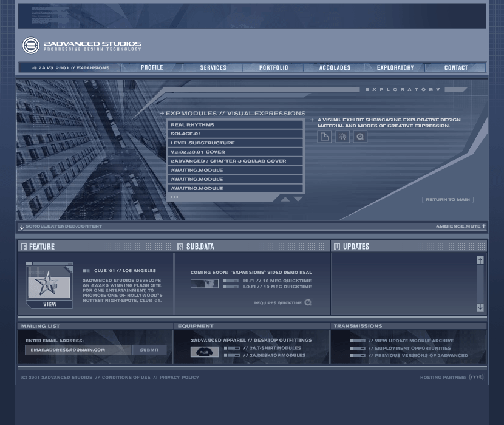Open the video demo reel face thumbnail
The height and width of the screenshot is (425, 504).
(x=205, y=284)
